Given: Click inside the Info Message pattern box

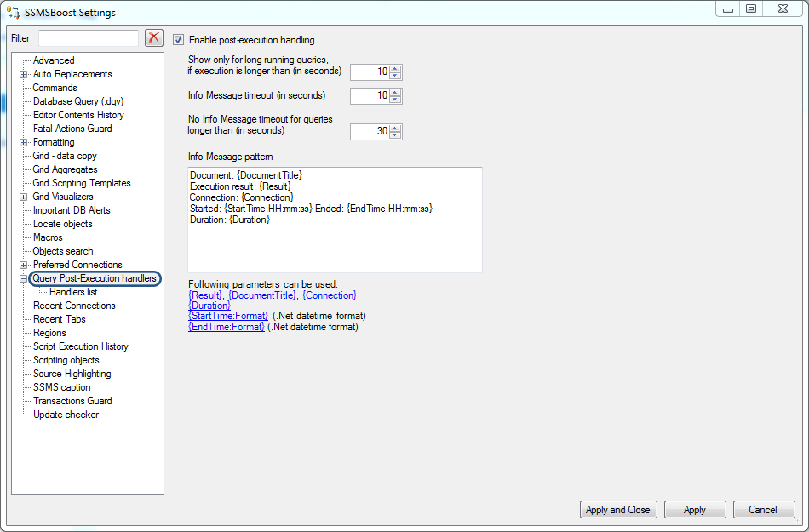Looking at the screenshot, I should point(335,220).
